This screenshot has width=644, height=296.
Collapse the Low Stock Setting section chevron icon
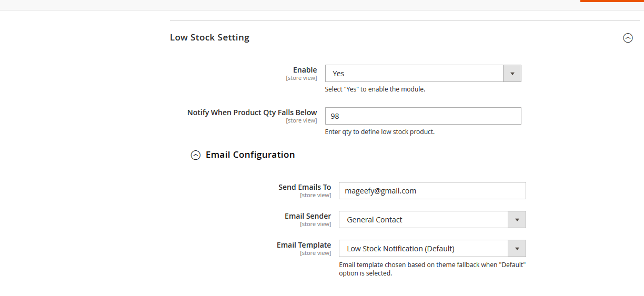point(628,38)
